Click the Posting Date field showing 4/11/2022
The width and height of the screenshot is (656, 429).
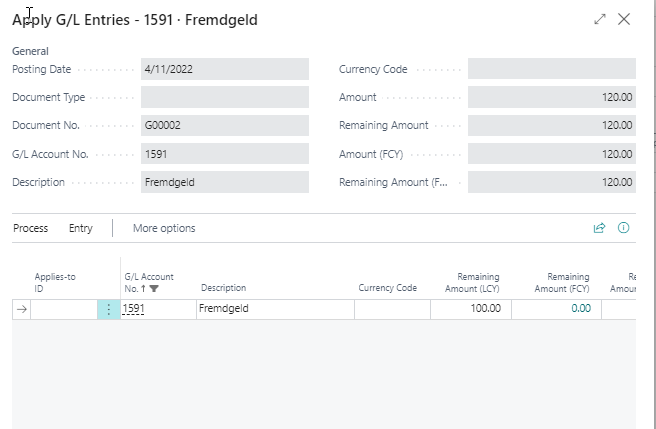point(224,69)
